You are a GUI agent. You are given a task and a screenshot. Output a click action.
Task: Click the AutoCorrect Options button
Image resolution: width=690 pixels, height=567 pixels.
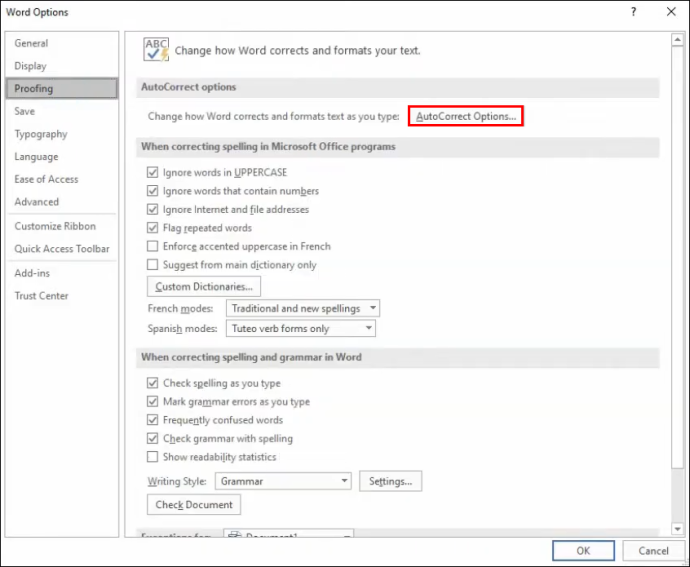[466, 116]
